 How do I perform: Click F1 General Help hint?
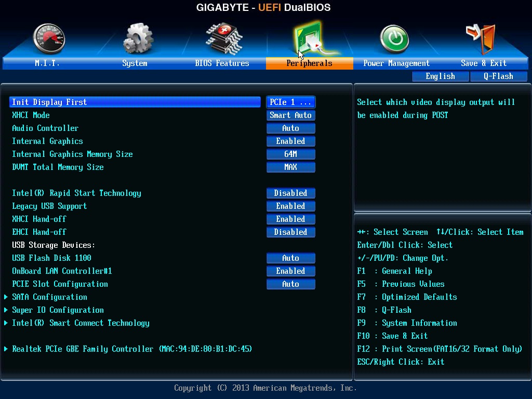pyautogui.click(x=395, y=271)
